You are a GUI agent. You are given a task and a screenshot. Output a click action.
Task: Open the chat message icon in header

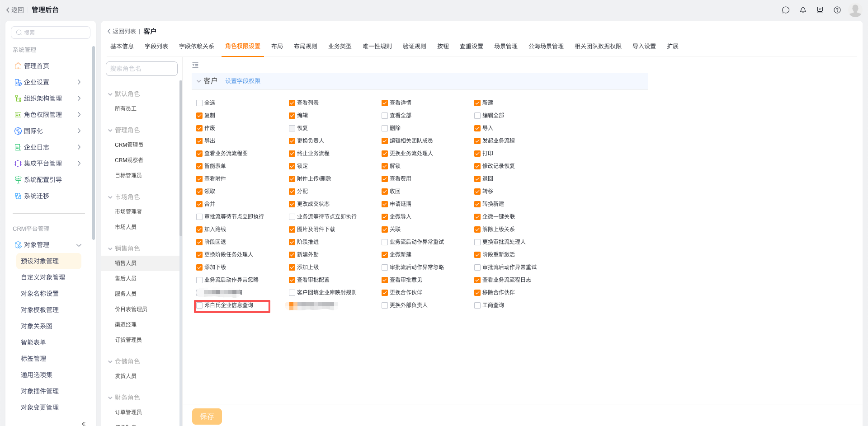[x=785, y=10]
